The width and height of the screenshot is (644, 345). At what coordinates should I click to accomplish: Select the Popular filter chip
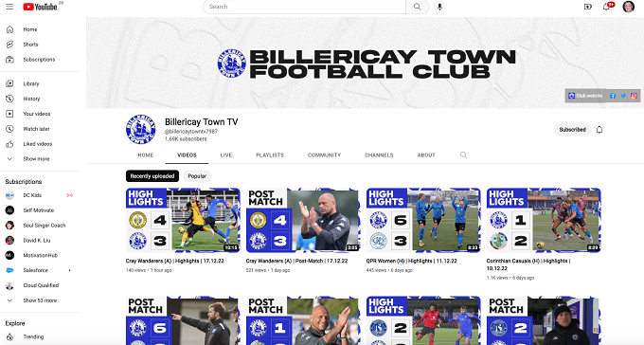[197, 176]
